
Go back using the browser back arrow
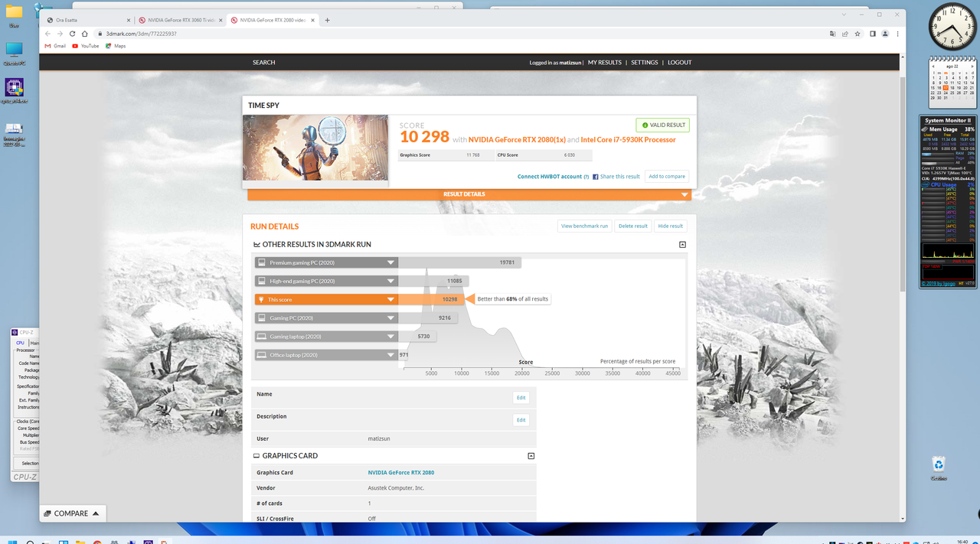48,34
